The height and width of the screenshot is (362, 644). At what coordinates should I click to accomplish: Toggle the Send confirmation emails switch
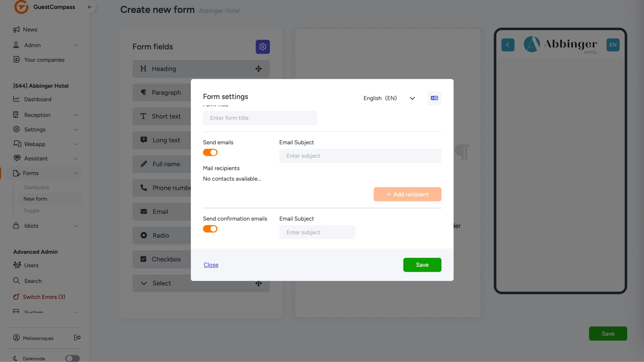click(210, 229)
